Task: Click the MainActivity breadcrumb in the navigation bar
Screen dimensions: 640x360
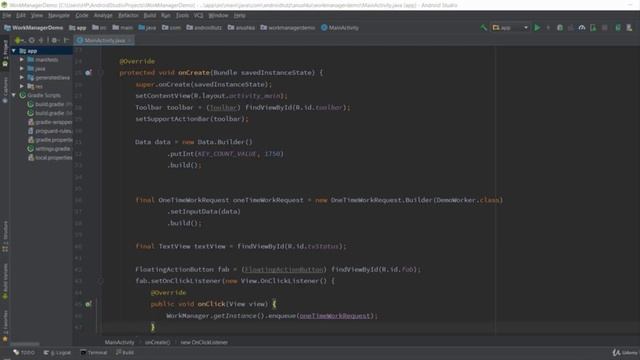Action: click(340, 28)
